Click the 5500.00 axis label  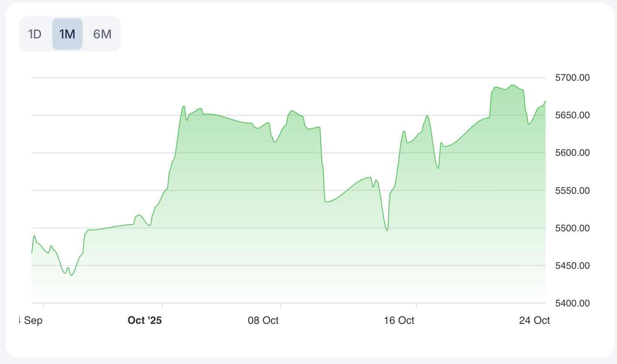(572, 228)
